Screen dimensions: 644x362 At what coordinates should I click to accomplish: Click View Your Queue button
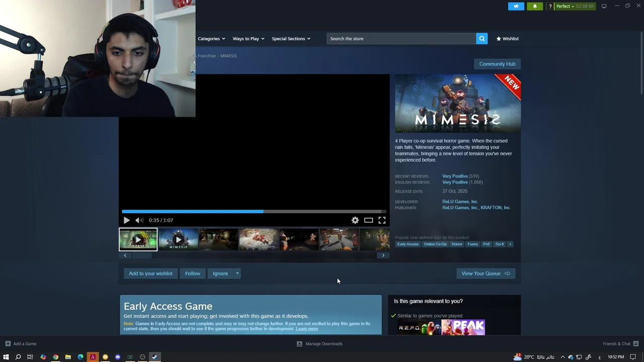[486, 274]
